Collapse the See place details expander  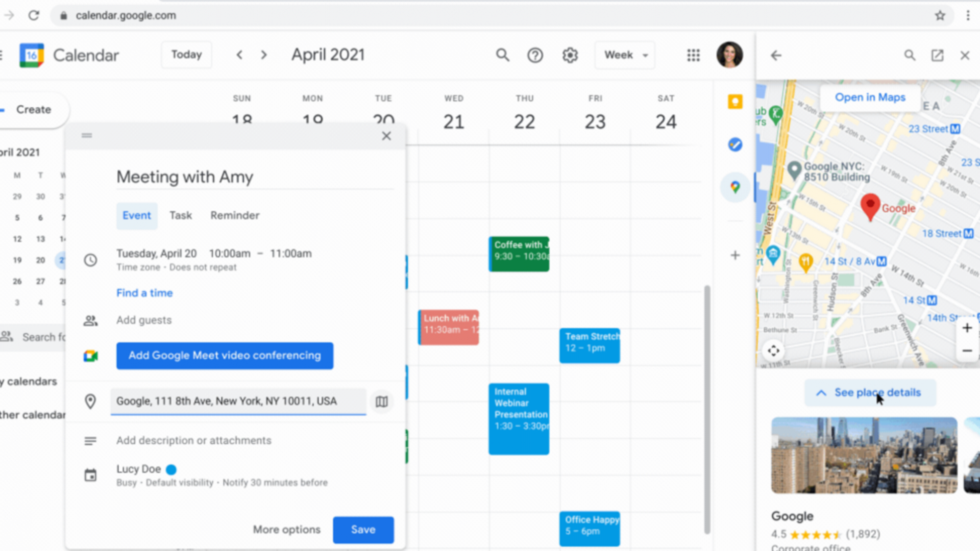click(870, 393)
